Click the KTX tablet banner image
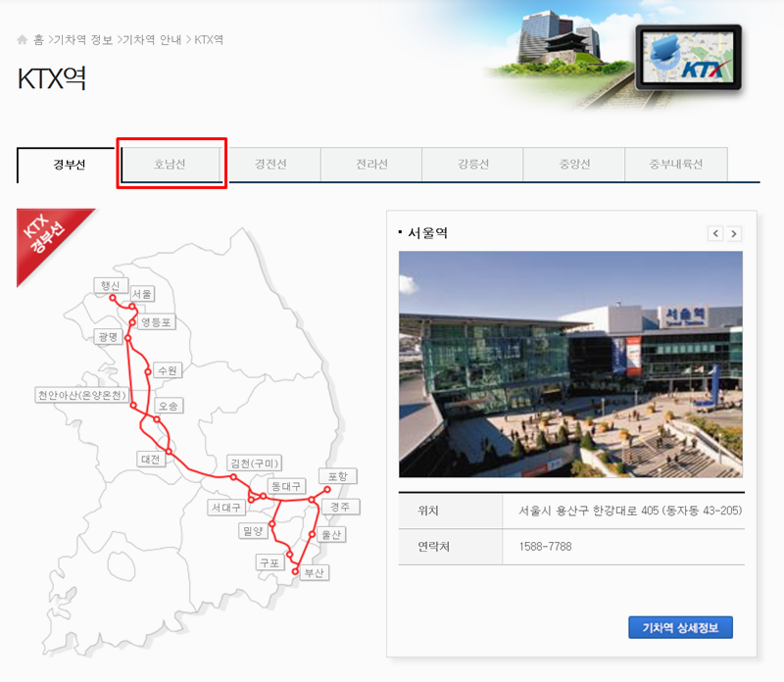 coord(689,57)
